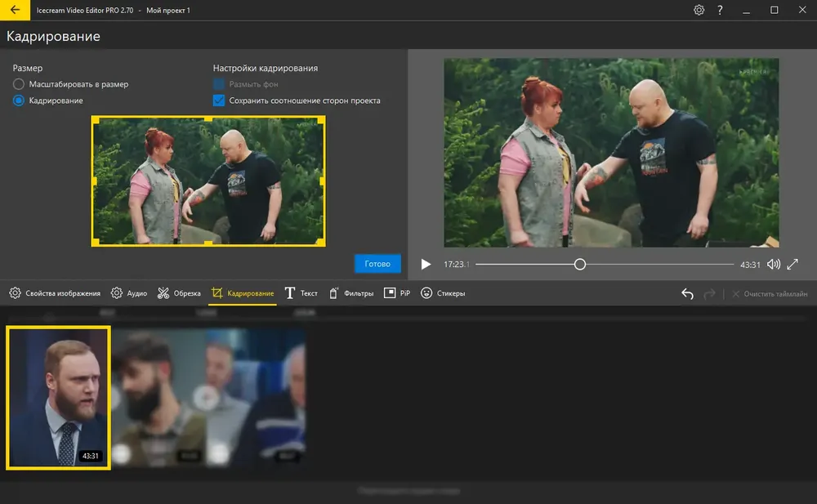Open Свойства изображения tab
This screenshot has width=817, height=504.
click(x=55, y=293)
